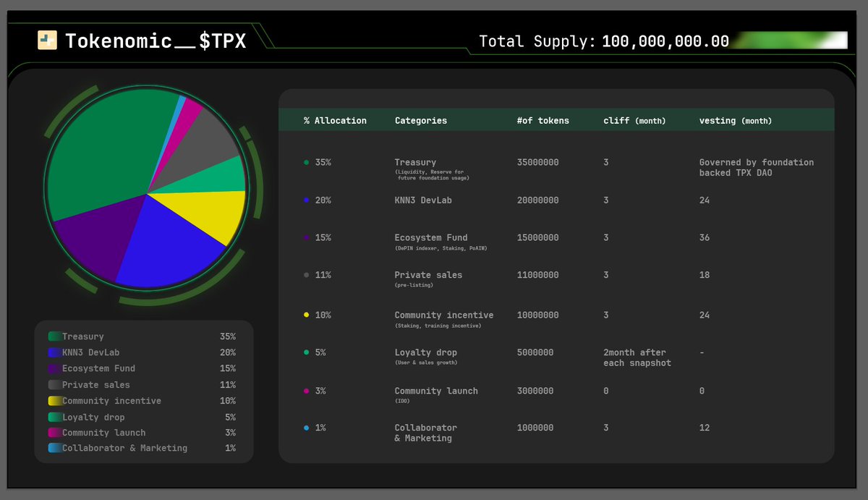Screen dimensions: 868x500
Task: Click the yellow bullet dot next to 10% in table
Action: pyautogui.click(x=307, y=315)
